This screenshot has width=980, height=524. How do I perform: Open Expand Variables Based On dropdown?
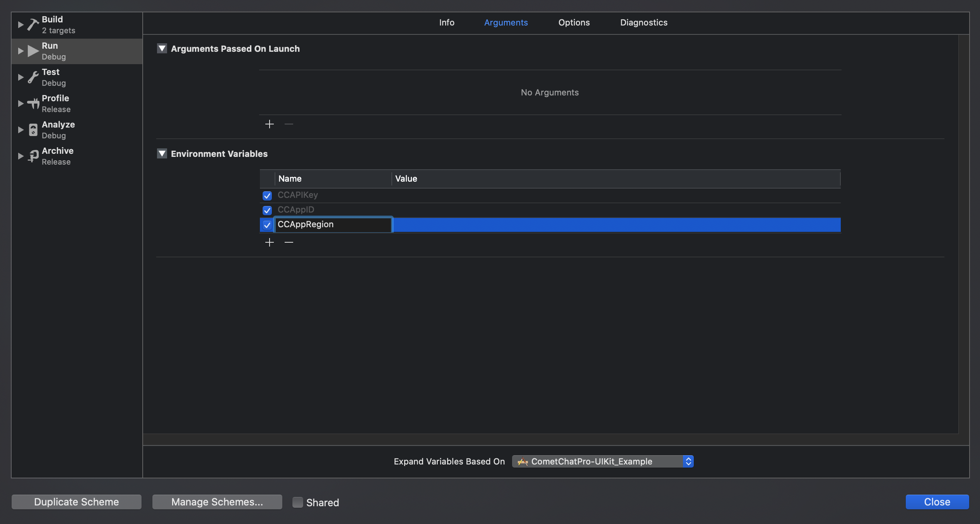[603, 461]
